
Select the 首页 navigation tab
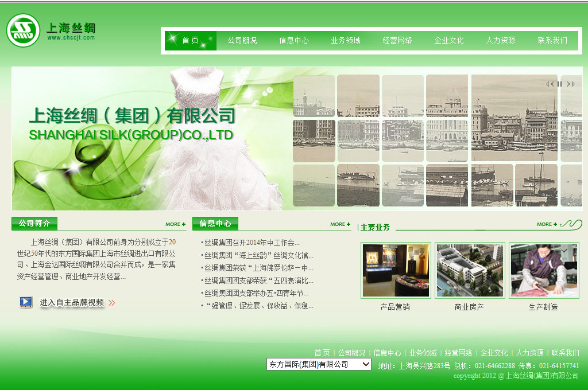click(x=191, y=41)
